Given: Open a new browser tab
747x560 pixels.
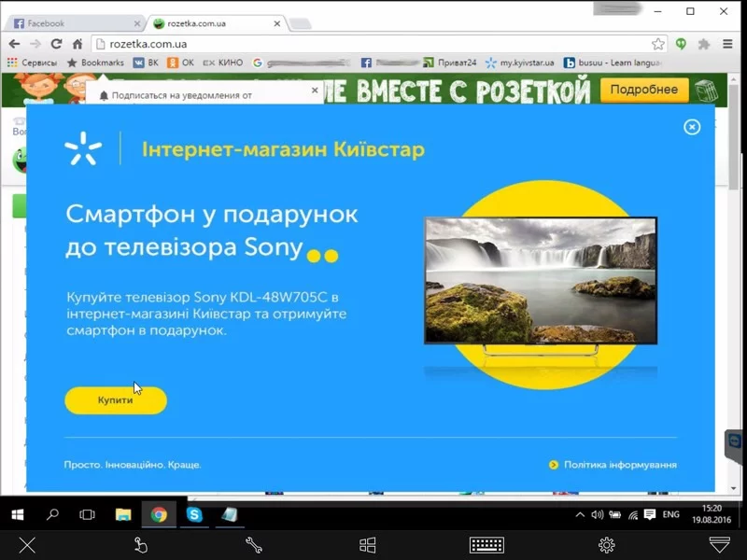Looking at the screenshot, I should pos(300,24).
